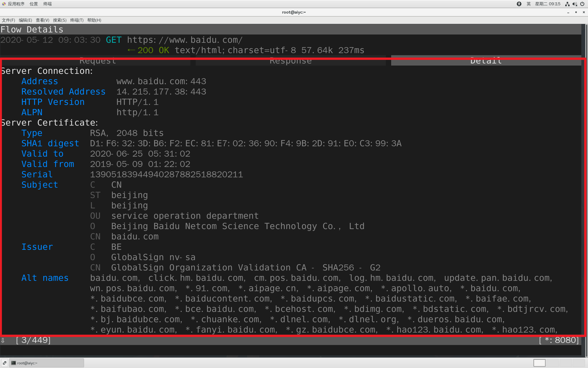Screen dimensions: 588x368
Task: Click the URL https://www.baidu.com/
Action: (185, 40)
